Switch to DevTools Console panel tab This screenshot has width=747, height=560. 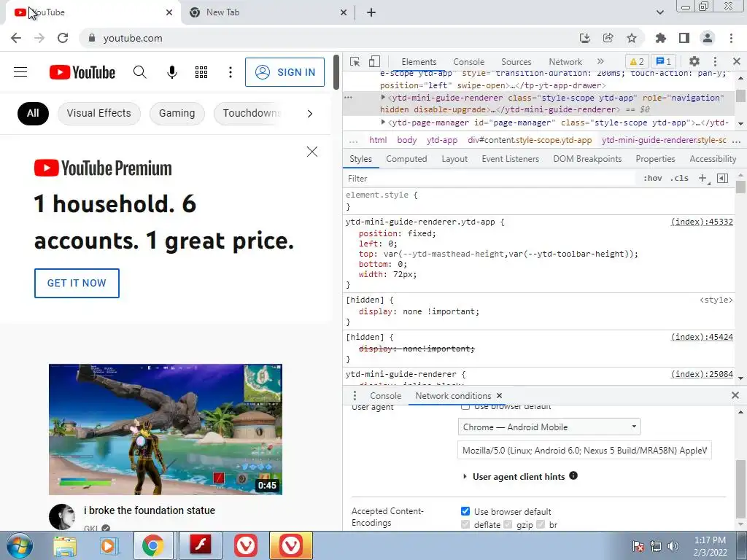pos(469,62)
